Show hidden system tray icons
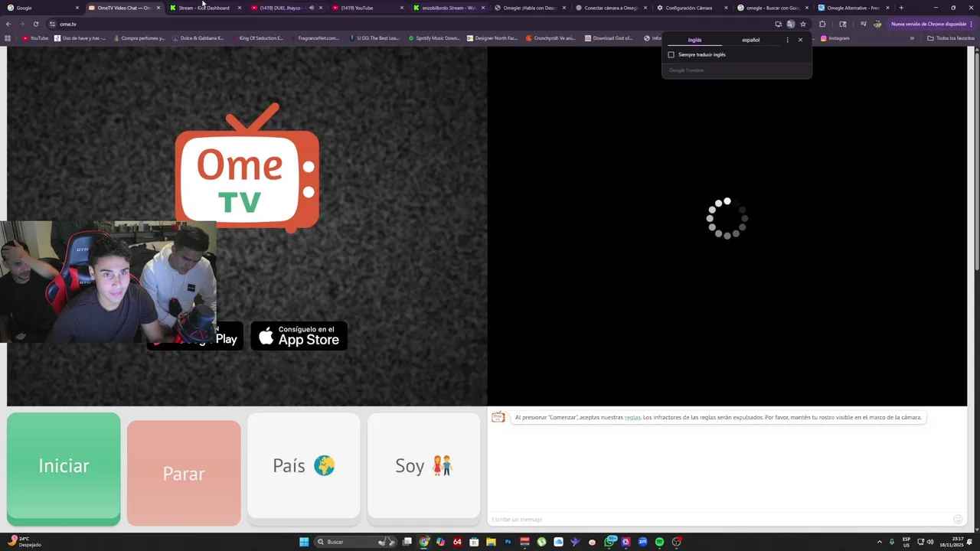Image resolution: width=980 pixels, height=551 pixels. click(x=879, y=542)
